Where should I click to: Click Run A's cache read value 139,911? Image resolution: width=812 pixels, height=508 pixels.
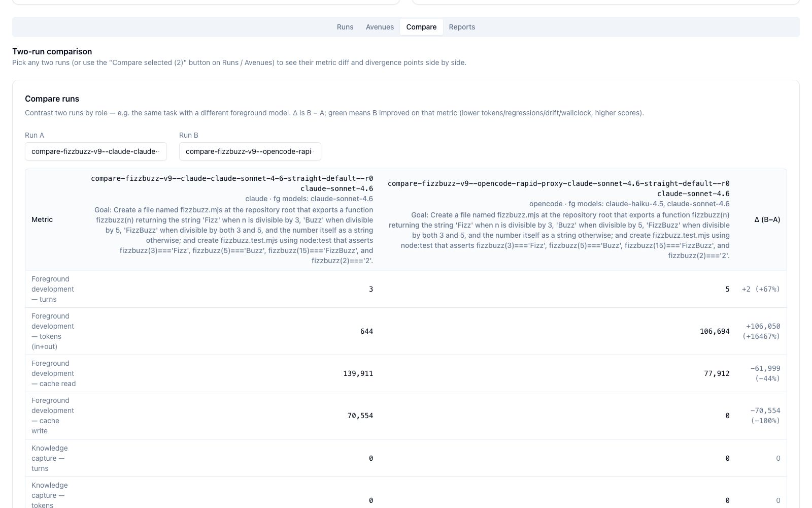(x=358, y=373)
